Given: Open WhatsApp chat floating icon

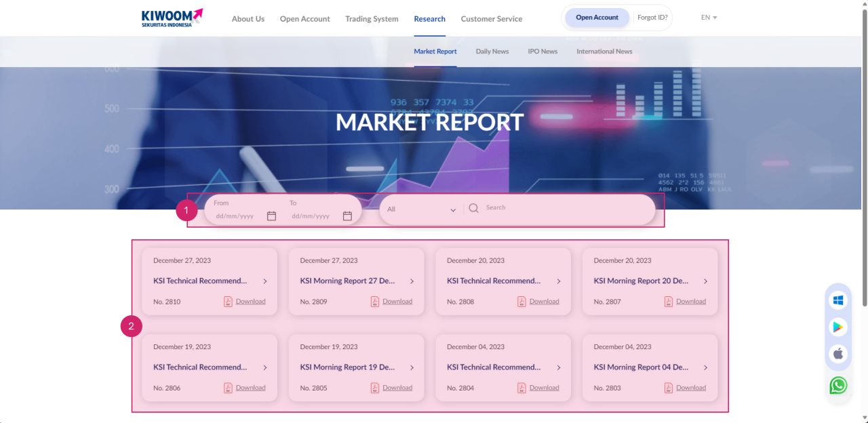Looking at the screenshot, I should pos(838,385).
